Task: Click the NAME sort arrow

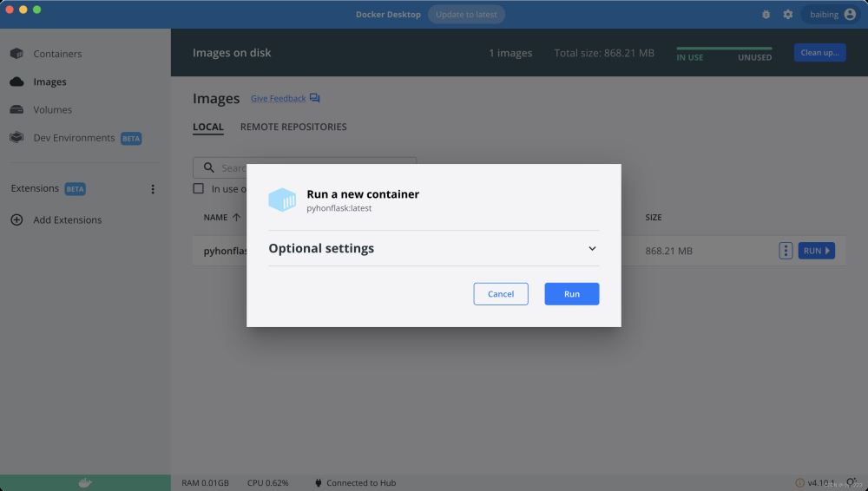Action: [x=236, y=218]
